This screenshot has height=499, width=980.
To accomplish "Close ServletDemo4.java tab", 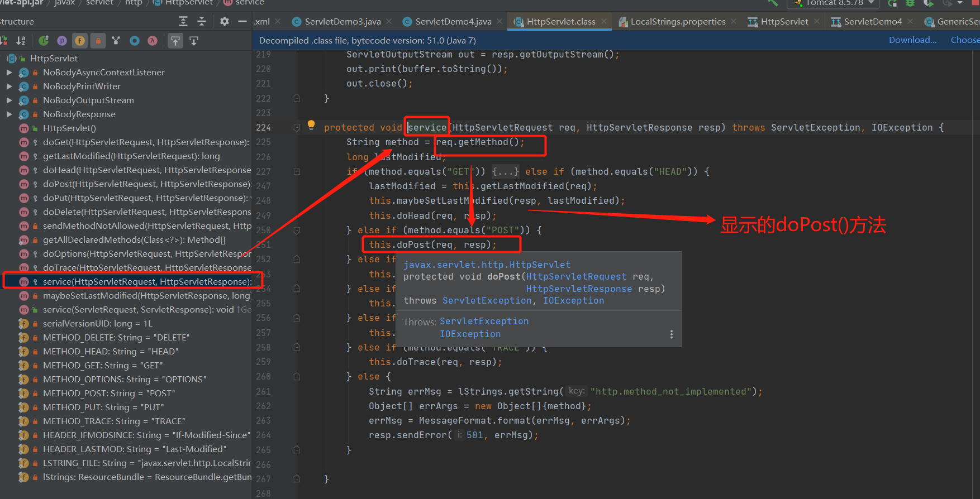I will click(499, 21).
